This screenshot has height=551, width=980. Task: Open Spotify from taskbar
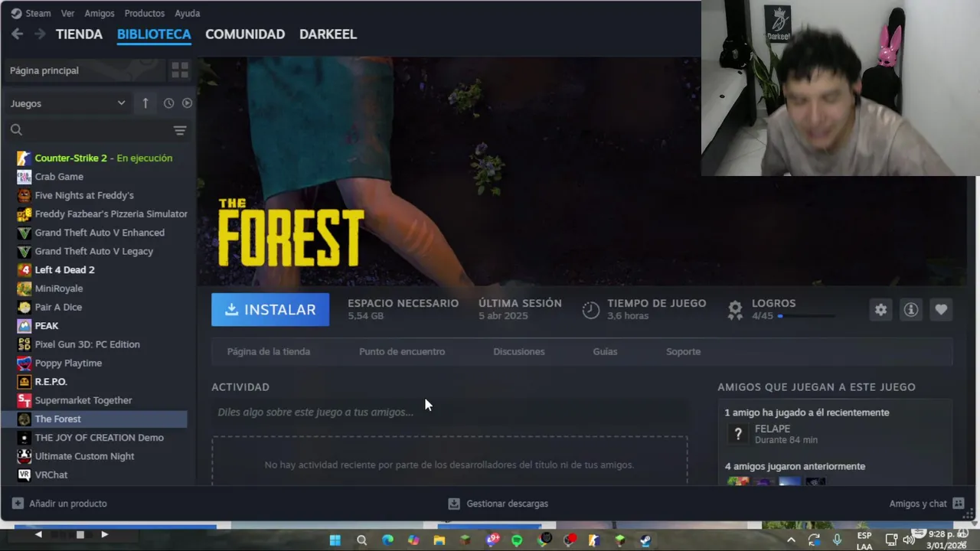(x=517, y=540)
